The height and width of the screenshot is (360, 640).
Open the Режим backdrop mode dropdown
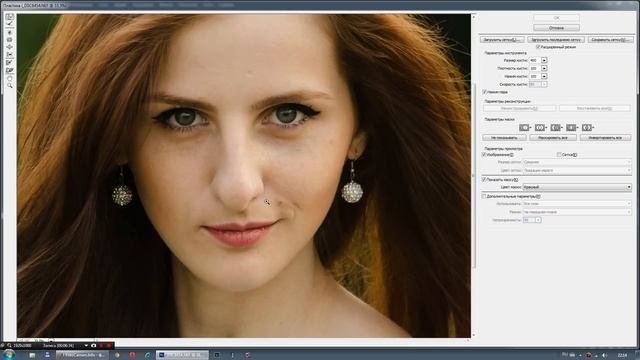point(577,212)
